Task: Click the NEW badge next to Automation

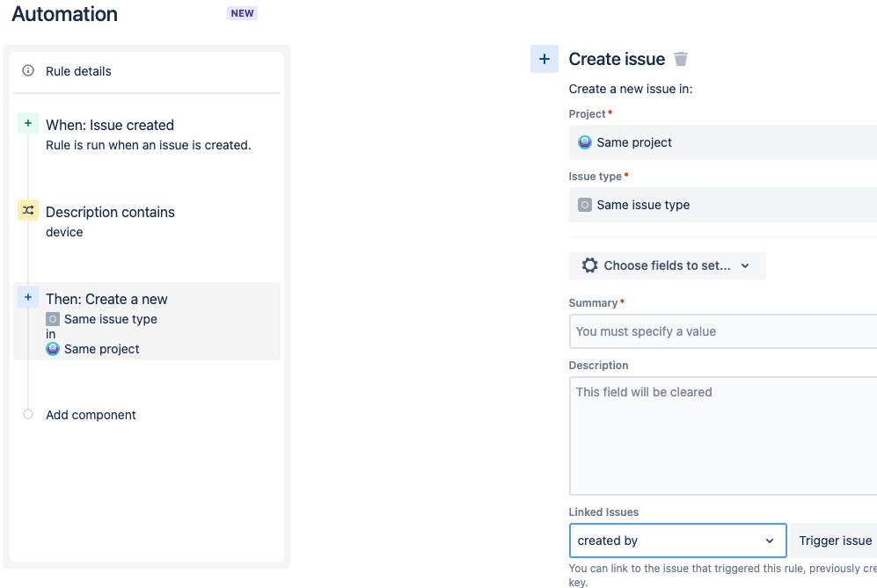Action: (242, 13)
